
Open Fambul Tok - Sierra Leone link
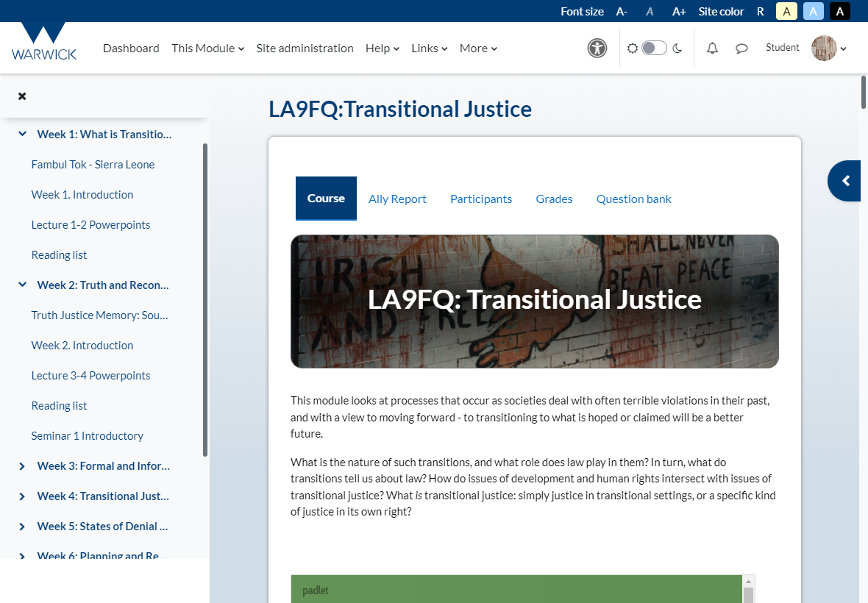(x=93, y=165)
